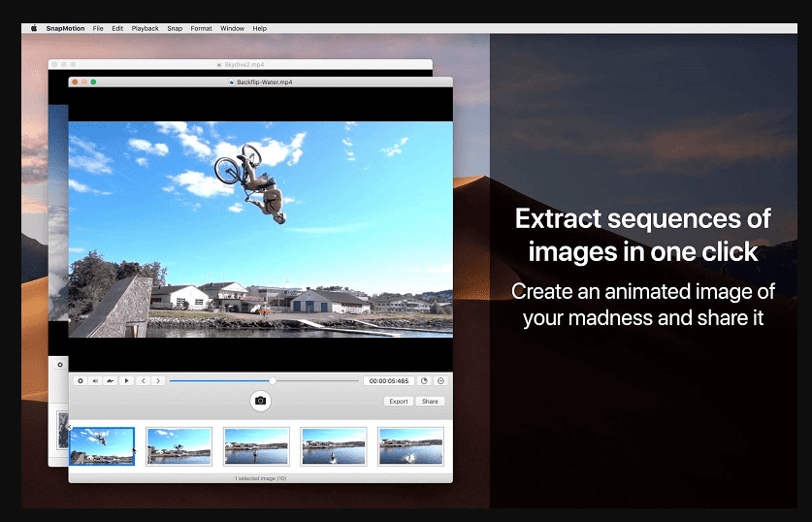
Task: Step to previous frame with left chevron
Action: click(143, 380)
